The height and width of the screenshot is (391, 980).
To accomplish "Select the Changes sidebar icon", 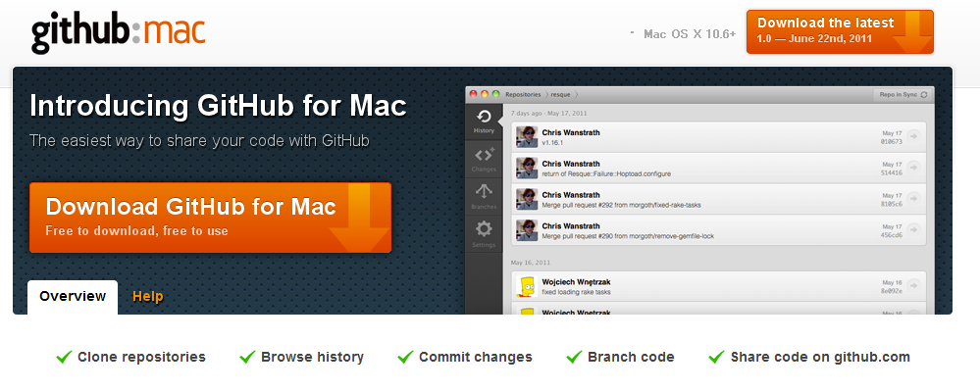I will pyautogui.click(x=484, y=159).
